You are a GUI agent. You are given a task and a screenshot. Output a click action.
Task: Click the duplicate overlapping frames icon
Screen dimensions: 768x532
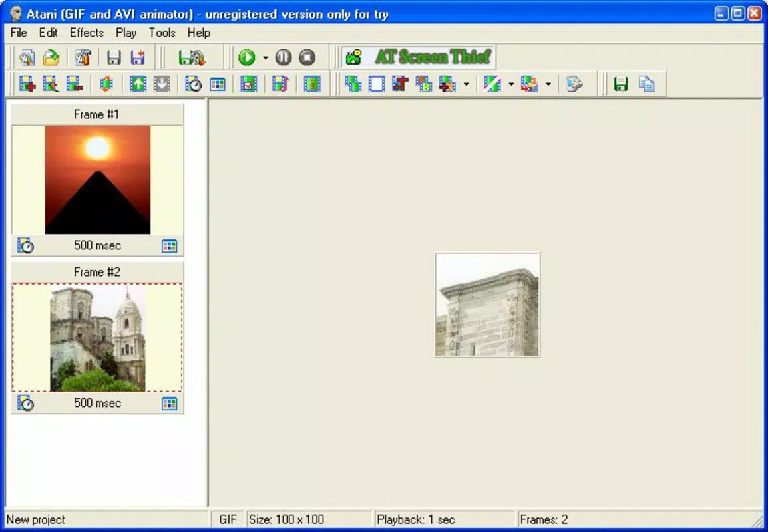[x=353, y=84]
